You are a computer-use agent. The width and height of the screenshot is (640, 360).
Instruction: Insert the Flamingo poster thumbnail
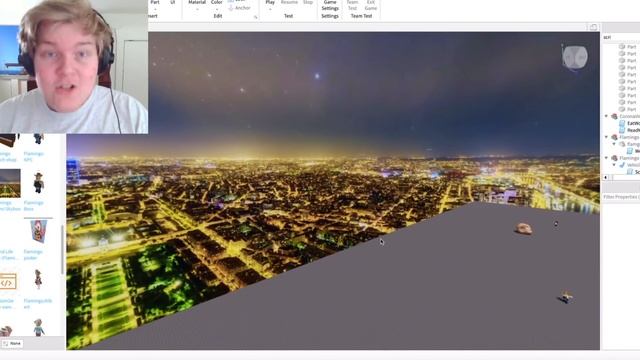pyautogui.click(x=38, y=231)
